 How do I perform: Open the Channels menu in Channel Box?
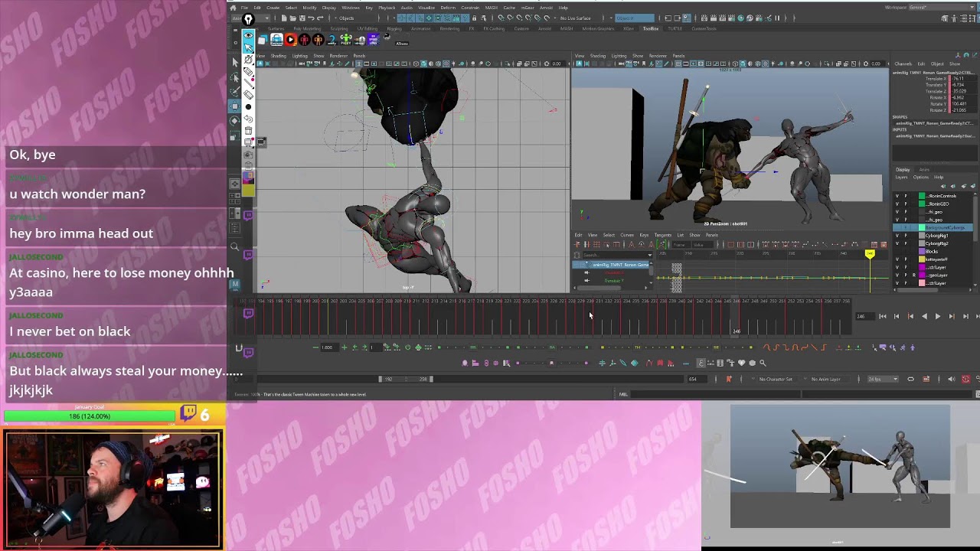coord(903,64)
